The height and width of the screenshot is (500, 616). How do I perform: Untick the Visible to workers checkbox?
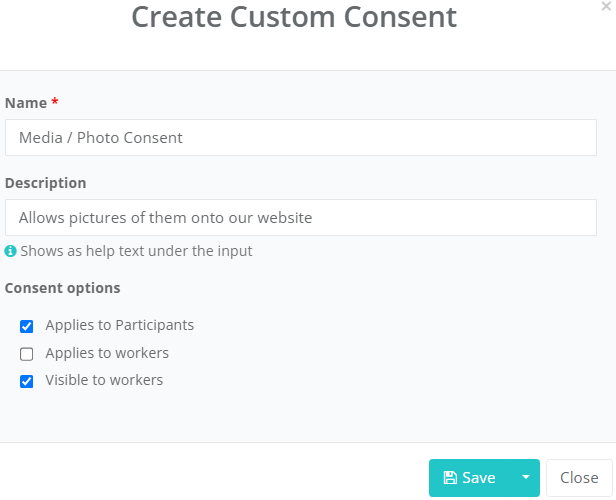pyautogui.click(x=26, y=381)
